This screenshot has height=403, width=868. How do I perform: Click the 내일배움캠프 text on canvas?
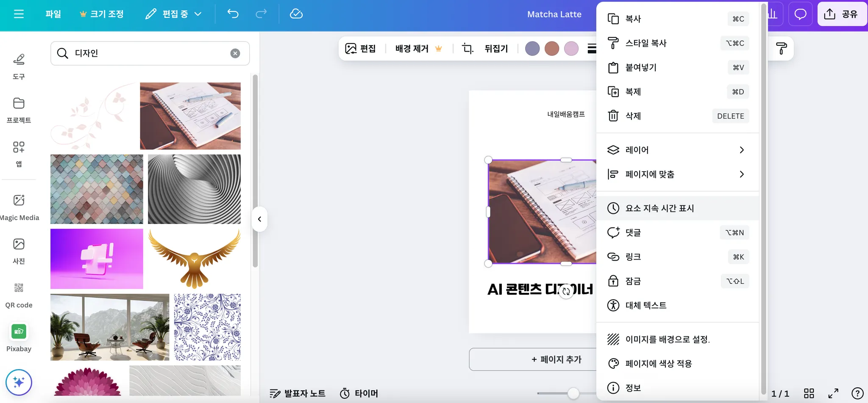click(566, 114)
